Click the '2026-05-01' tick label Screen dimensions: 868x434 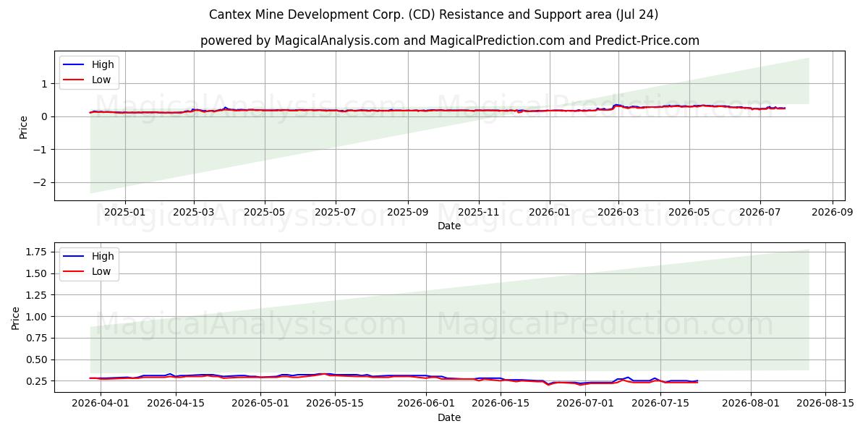[x=260, y=404]
